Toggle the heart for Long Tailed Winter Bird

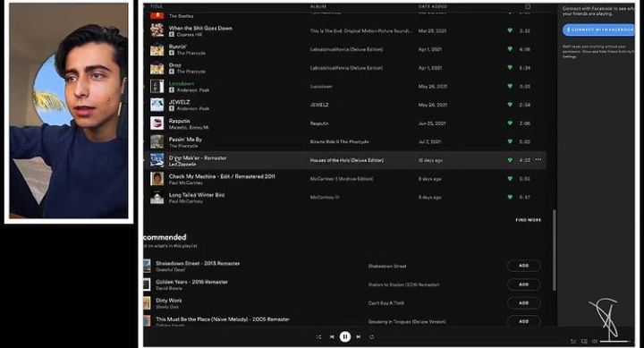(x=510, y=197)
